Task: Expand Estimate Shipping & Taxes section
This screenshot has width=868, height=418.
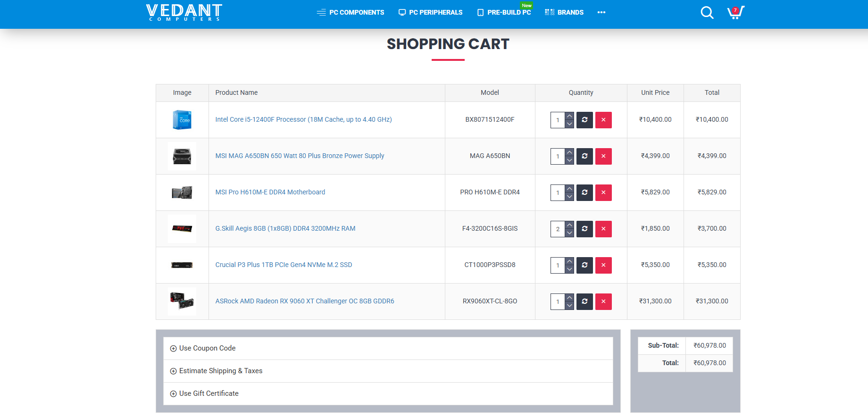Action: [388, 371]
